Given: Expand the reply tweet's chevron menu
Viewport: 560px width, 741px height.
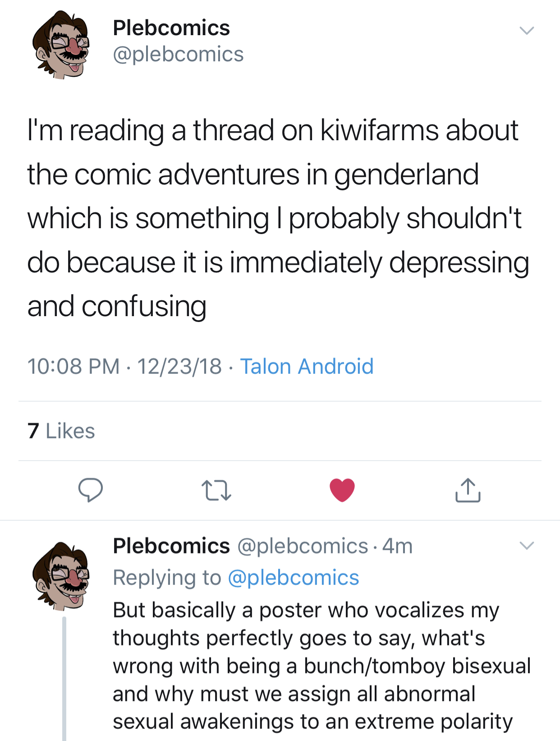Looking at the screenshot, I should click(x=527, y=545).
